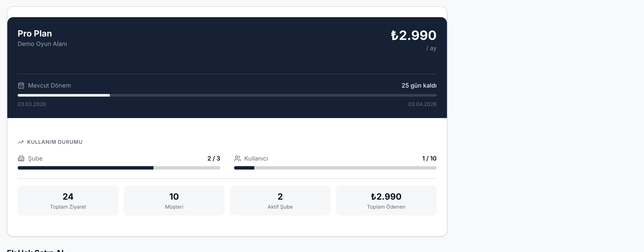Viewport: 644px width, 252px height.
Task: Click the Pro Plan title
Action: pos(35,33)
